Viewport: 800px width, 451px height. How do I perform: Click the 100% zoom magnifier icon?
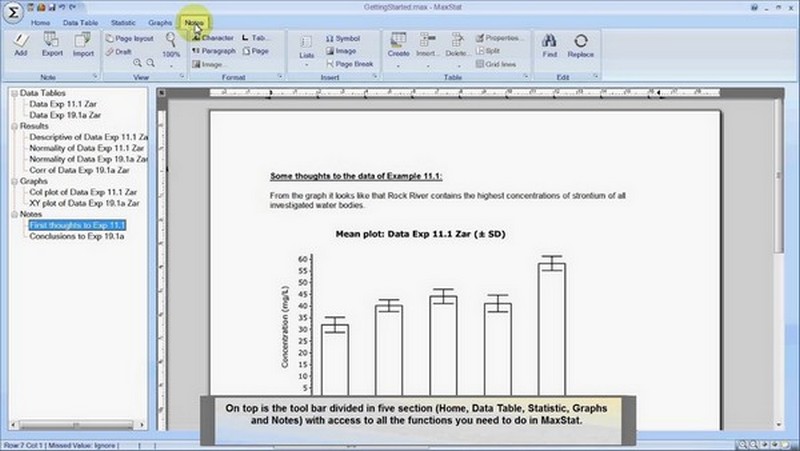pyautogui.click(x=171, y=40)
